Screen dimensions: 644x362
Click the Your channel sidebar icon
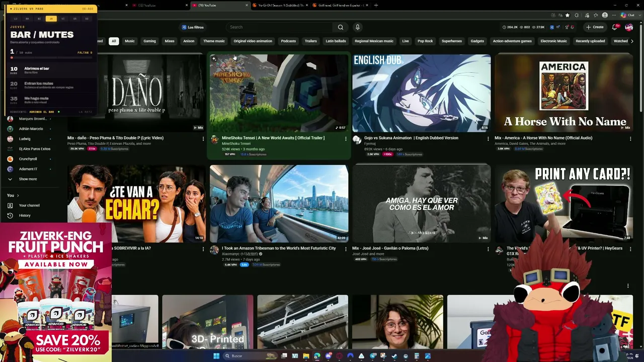click(x=10, y=205)
